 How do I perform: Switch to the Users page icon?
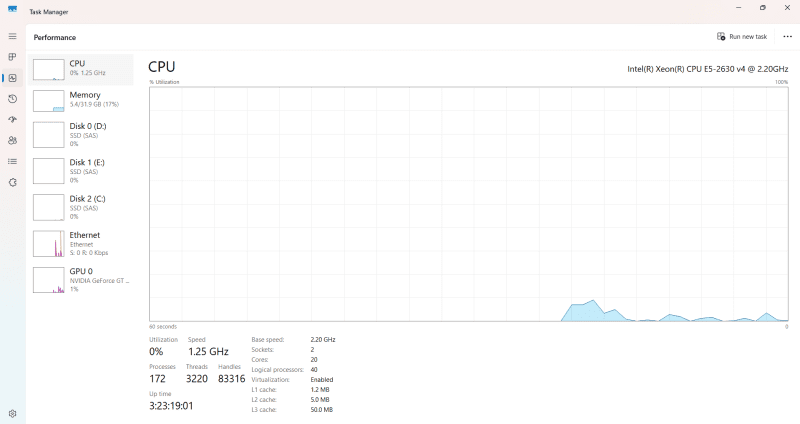12,140
